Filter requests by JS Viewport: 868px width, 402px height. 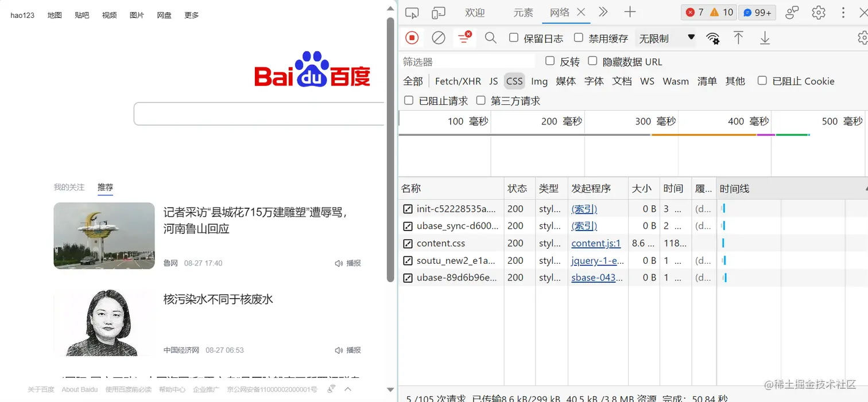pos(494,81)
